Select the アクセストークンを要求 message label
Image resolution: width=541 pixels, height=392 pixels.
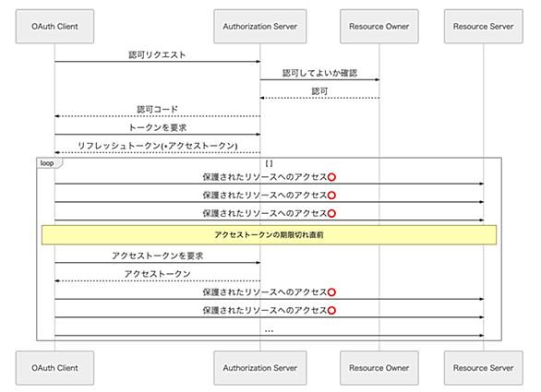(157, 255)
